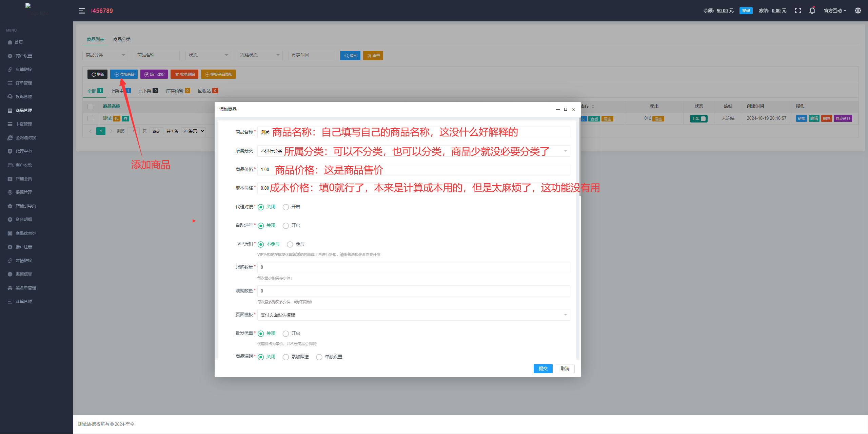Open the 页面模板 dropdown

coord(414,315)
